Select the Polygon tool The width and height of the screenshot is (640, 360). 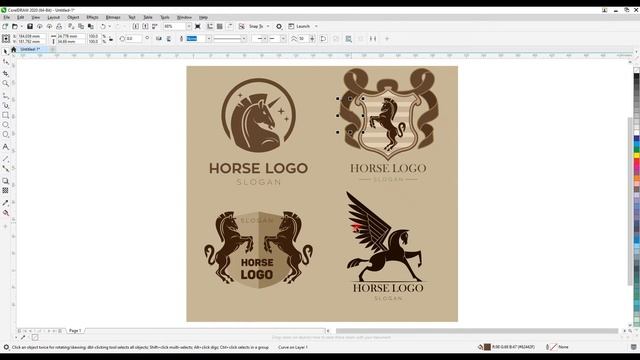[5, 135]
